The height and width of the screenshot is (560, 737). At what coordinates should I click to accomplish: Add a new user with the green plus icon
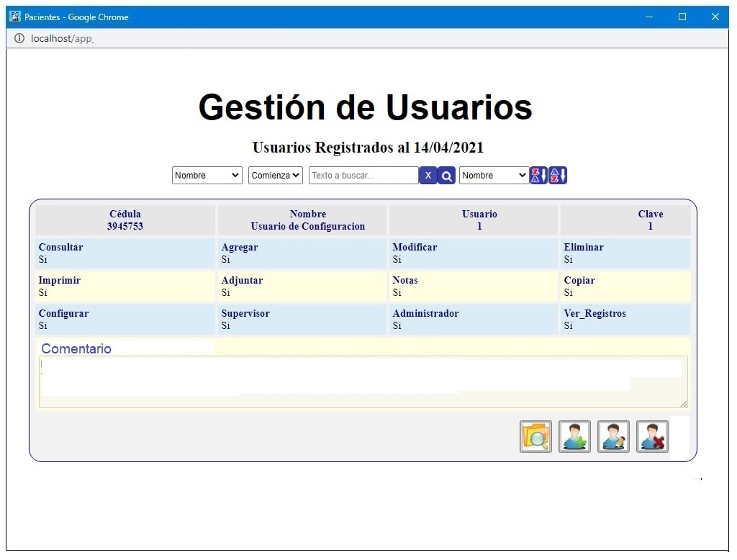click(x=574, y=436)
